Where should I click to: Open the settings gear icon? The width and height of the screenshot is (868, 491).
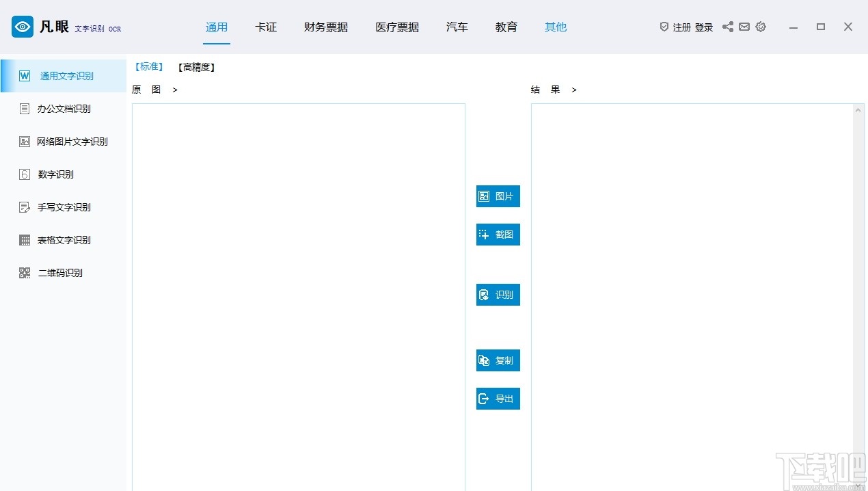[x=761, y=27]
